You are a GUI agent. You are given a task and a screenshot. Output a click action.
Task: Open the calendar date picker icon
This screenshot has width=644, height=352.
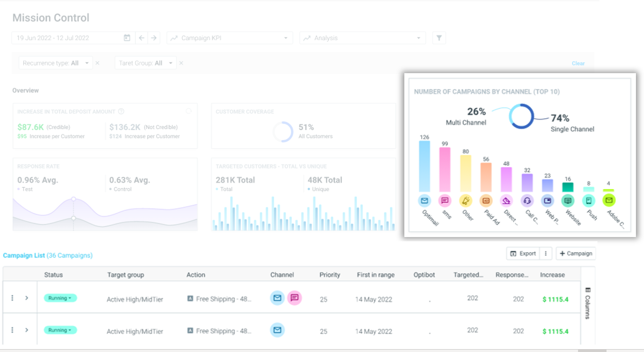coord(127,38)
